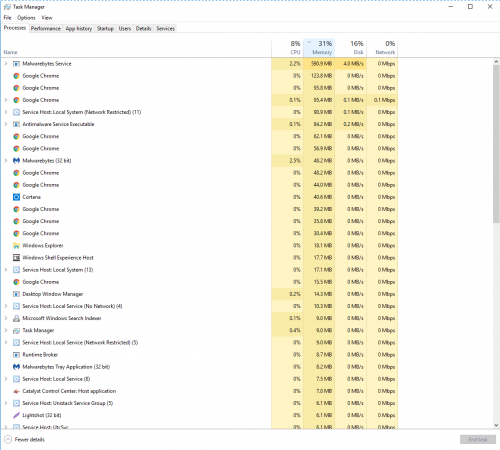This screenshot has height=450, width=500.
Task: Click the Cortana process name
Action: click(x=31, y=197)
